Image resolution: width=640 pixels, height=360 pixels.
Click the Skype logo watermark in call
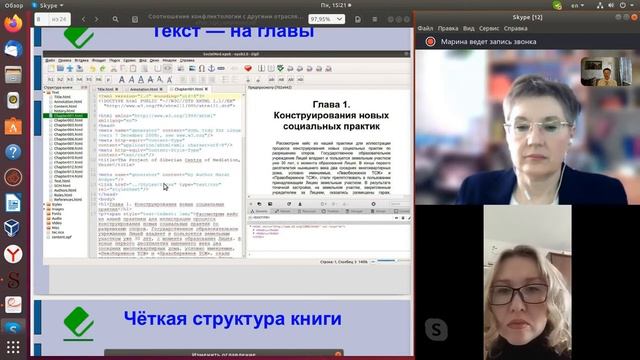[x=436, y=329]
